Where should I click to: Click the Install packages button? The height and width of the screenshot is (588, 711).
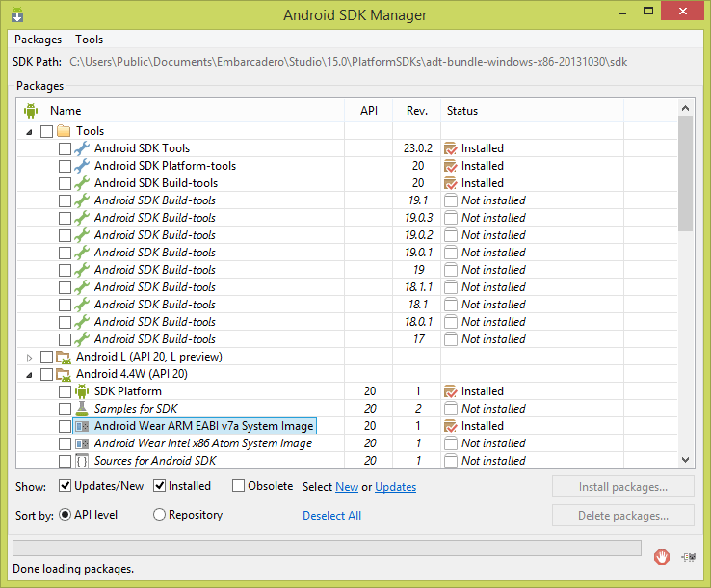tap(623, 487)
